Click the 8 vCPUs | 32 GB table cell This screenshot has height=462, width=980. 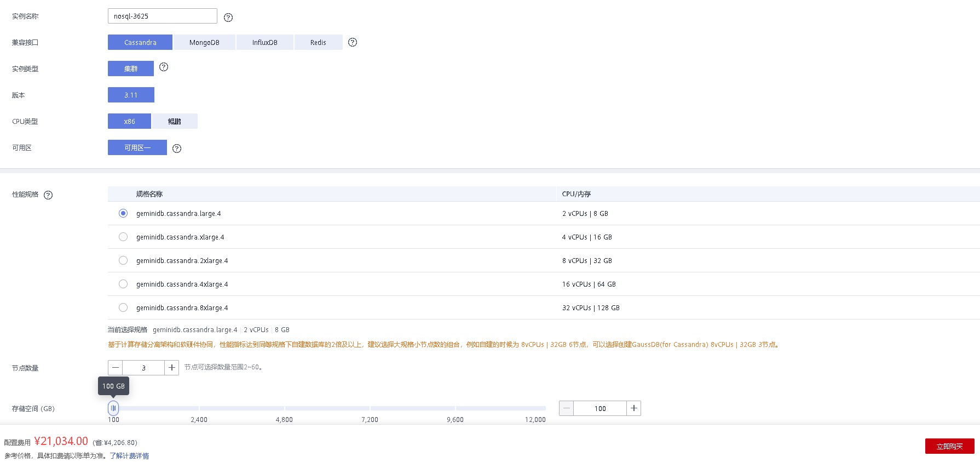[x=587, y=261]
